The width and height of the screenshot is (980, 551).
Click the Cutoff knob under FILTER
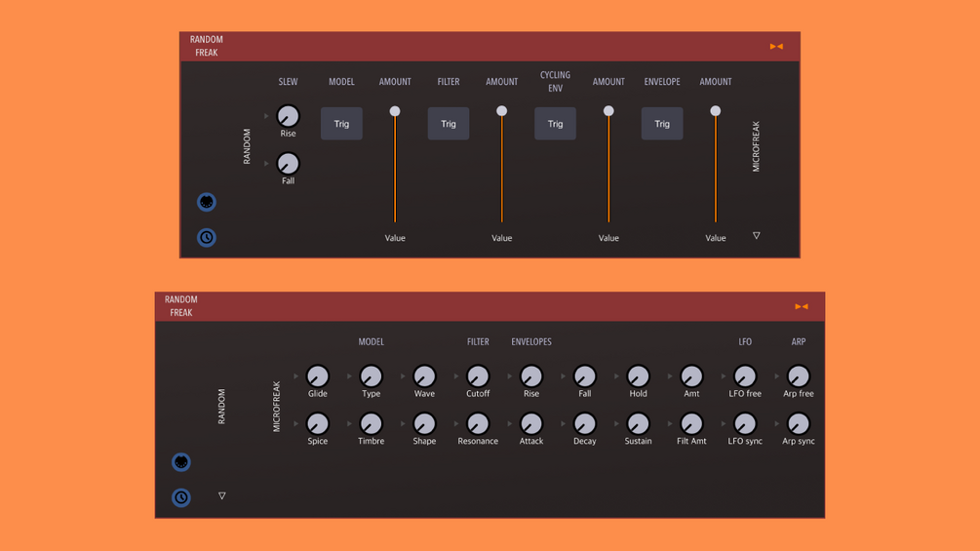(x=478, y=376)
